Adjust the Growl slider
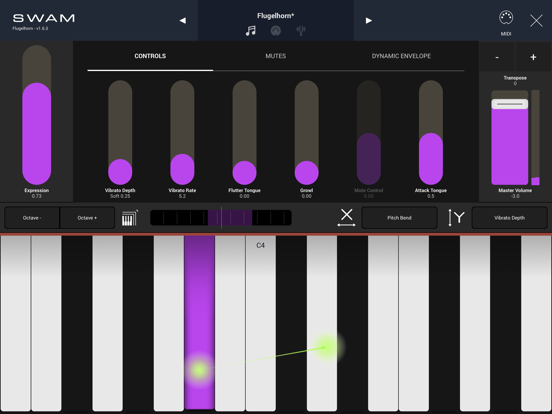Screen dimensions: 552x414 coord(307,132)
